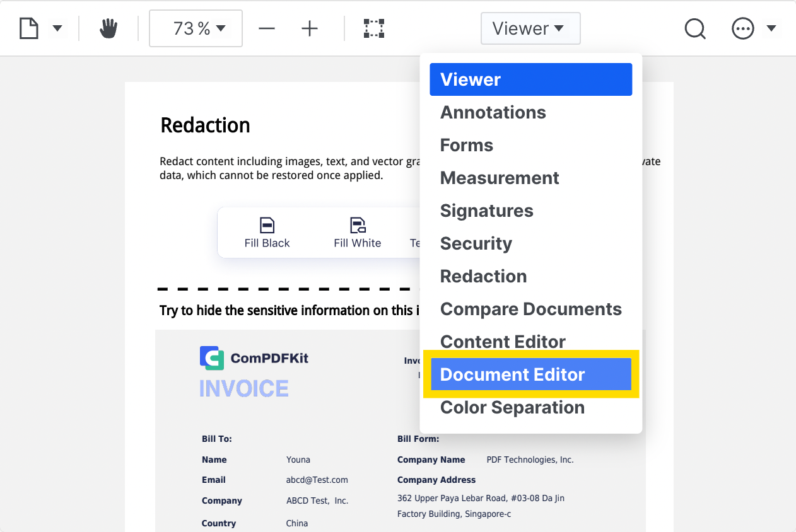Zoom out with the minus icon
This screenshot has width=796, height=532.
click(x=267, y=28)
